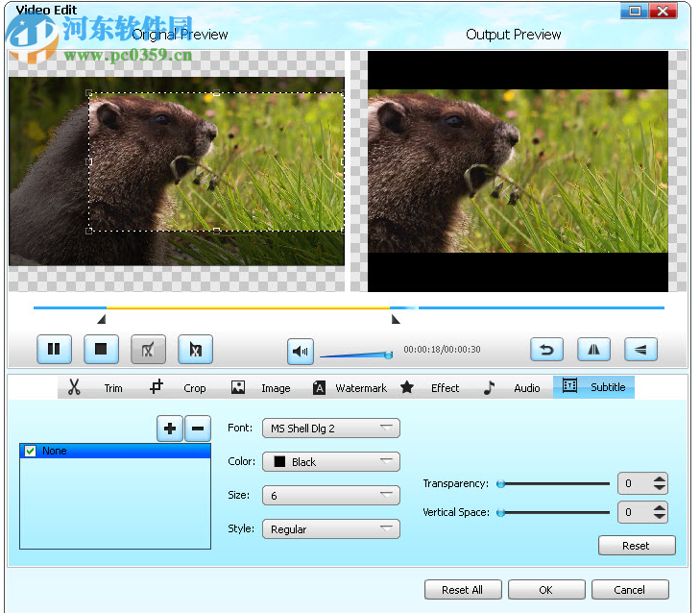
Task: Click the Output Preview video image
Action: coord(518,171)
